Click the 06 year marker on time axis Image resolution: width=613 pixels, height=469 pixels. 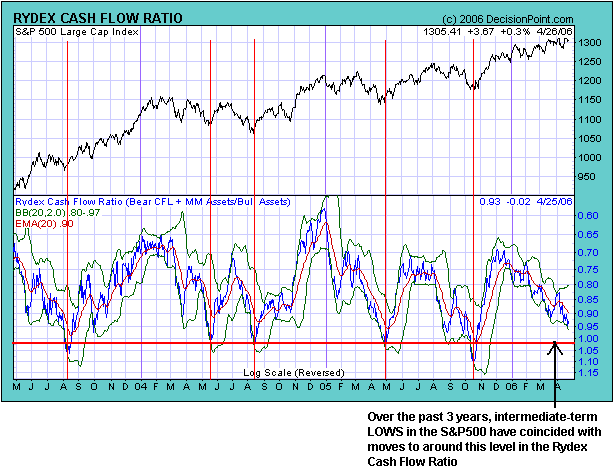(510, 386)
